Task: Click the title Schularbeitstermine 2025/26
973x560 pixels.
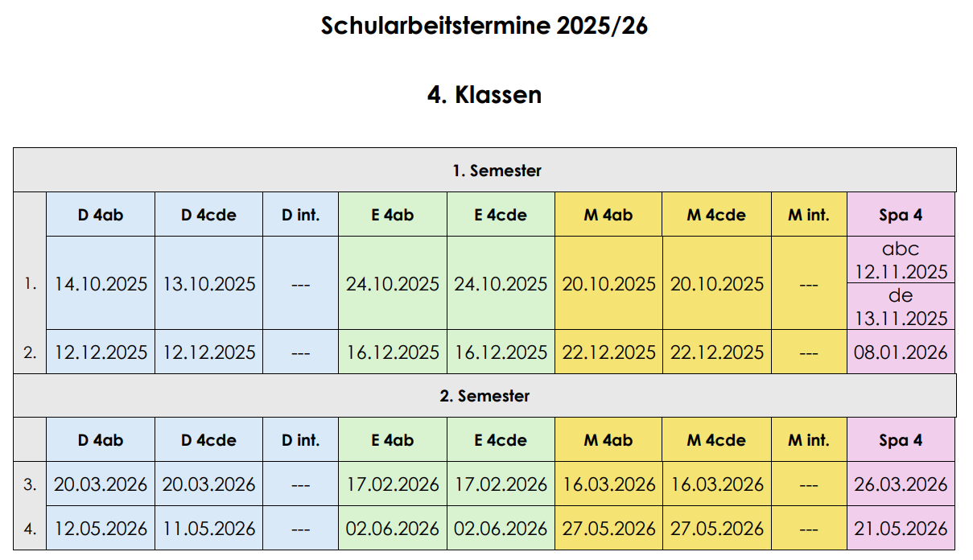Action: click(x=484, y=26)
